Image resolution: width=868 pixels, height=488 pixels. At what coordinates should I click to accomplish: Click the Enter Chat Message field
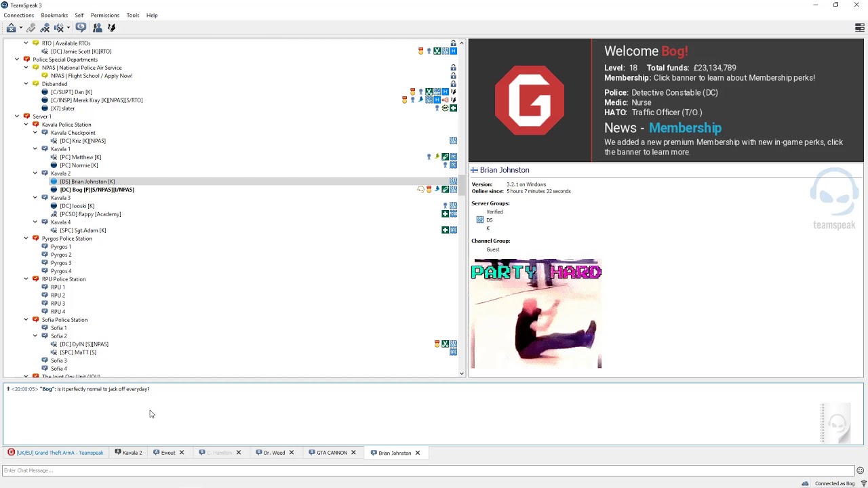(x=429, y=470)
